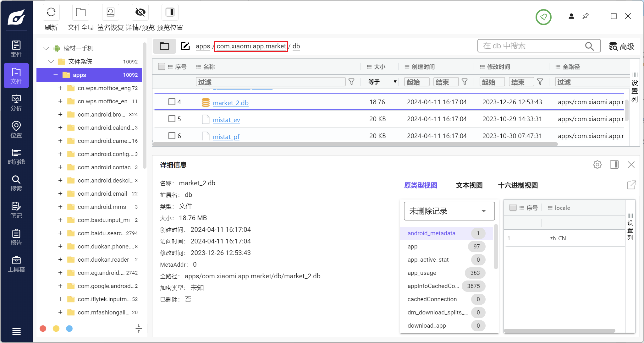Click the blue color tag dot
Screen dimensions: 644x343
69,329
